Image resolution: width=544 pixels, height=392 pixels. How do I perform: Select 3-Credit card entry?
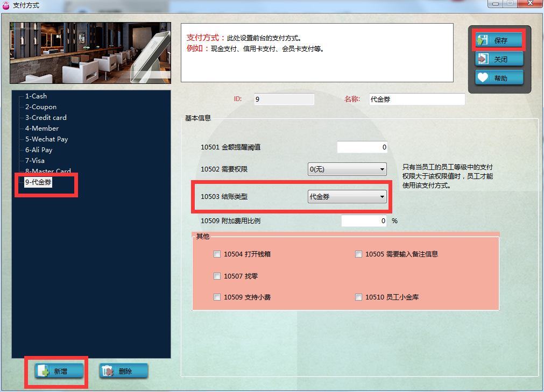(45, 118)
